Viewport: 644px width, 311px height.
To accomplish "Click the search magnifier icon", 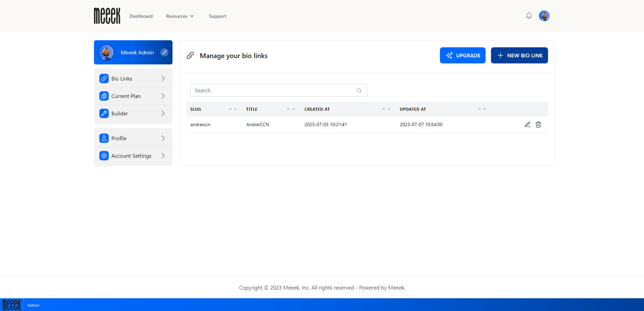I will tap(359, 90).
